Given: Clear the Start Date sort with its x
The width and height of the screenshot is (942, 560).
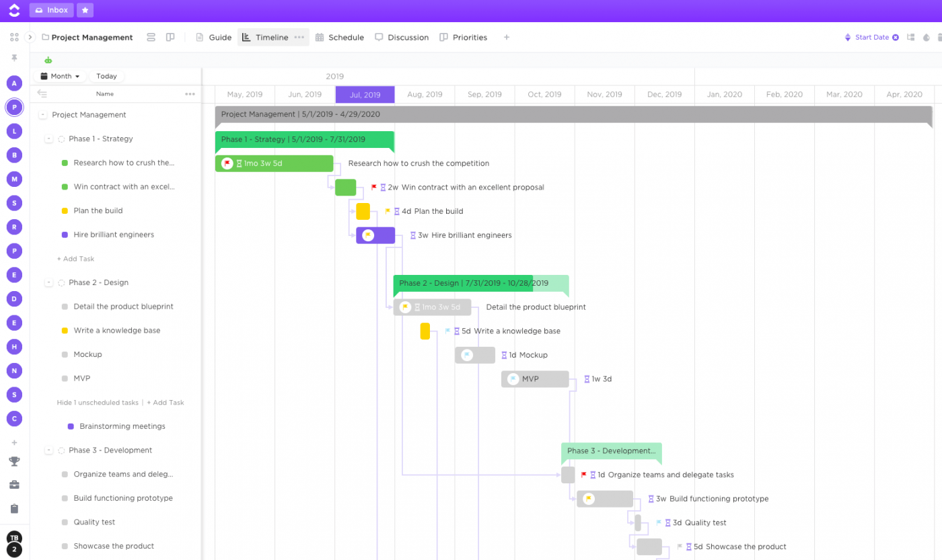Looking at the screenshot, I should point(896,37).
